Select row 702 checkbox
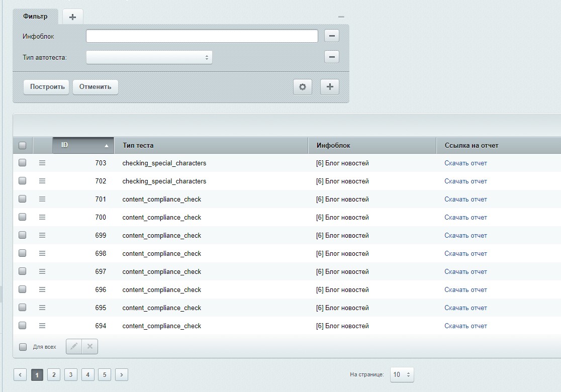Screen dimensions: 561x392 (23, 180)
